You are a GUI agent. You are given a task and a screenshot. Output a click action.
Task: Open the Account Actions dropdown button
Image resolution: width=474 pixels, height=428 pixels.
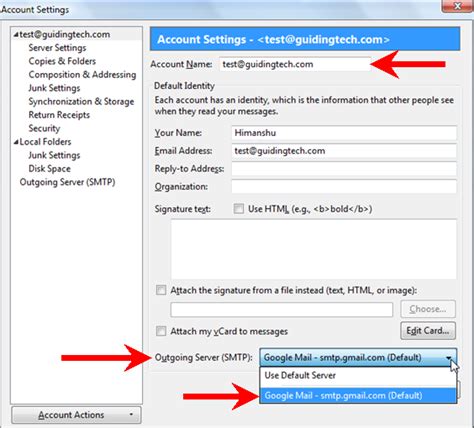point(76,415)
